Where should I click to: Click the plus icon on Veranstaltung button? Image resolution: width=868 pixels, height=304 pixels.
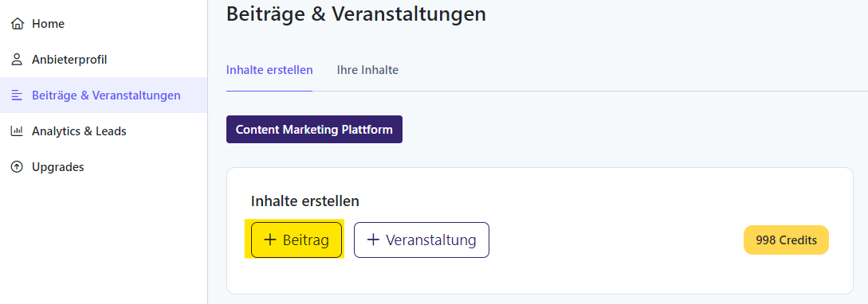tap(373, 240)
